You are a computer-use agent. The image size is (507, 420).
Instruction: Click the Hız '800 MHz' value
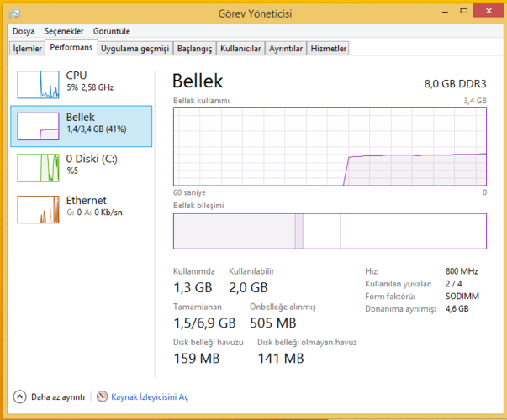pos(462,271)
